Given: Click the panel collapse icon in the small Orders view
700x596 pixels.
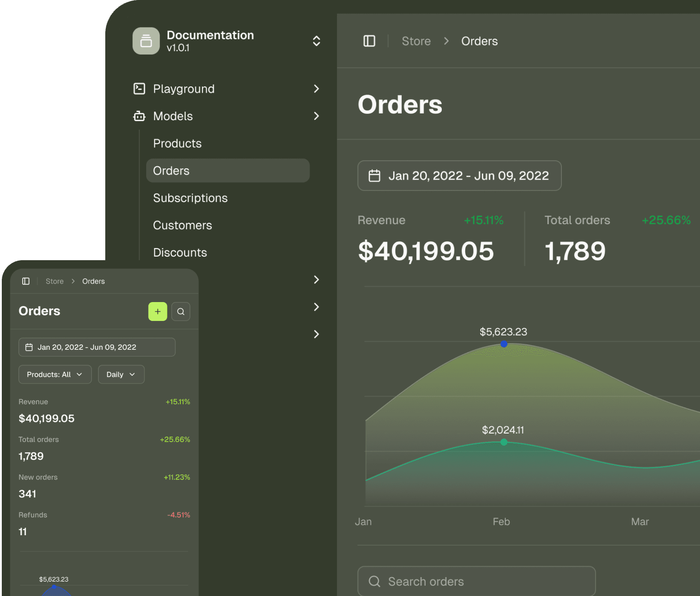Looking at the screenshot, I should tap(26, 281).
